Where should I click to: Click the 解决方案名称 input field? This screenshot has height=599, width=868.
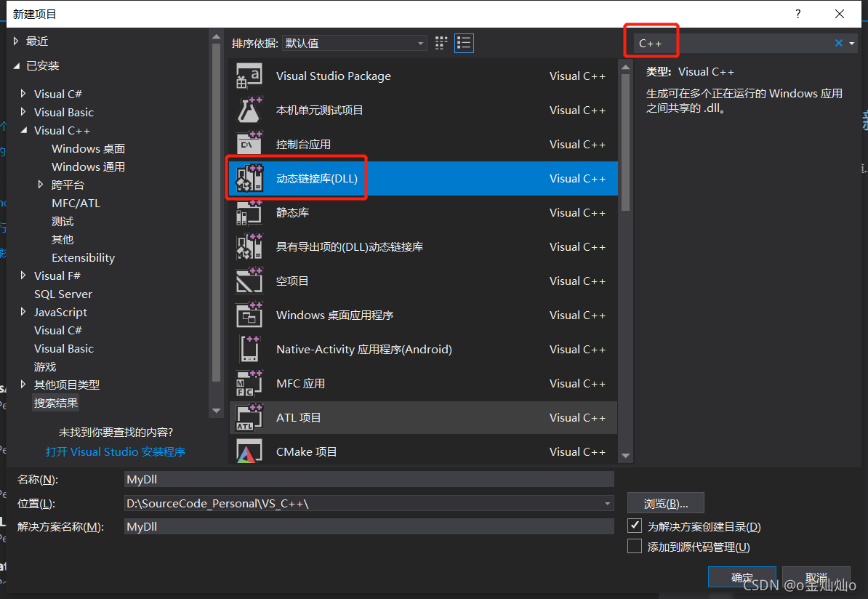pos(369,526)
